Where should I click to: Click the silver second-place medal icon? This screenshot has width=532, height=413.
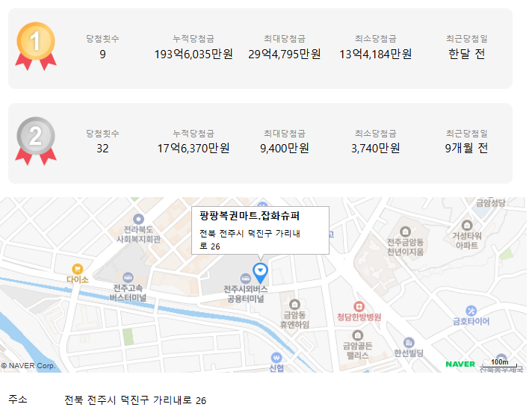[x=36, y=140]
